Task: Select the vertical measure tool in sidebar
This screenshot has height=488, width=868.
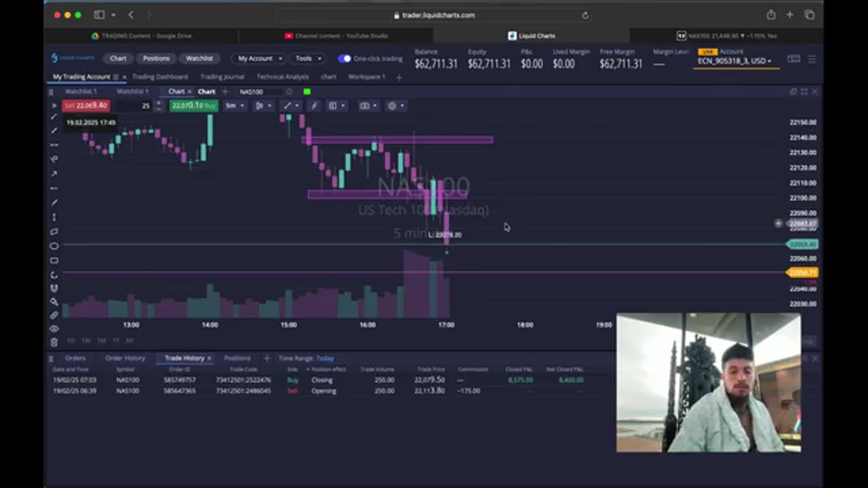Action: tap(54, 217)
